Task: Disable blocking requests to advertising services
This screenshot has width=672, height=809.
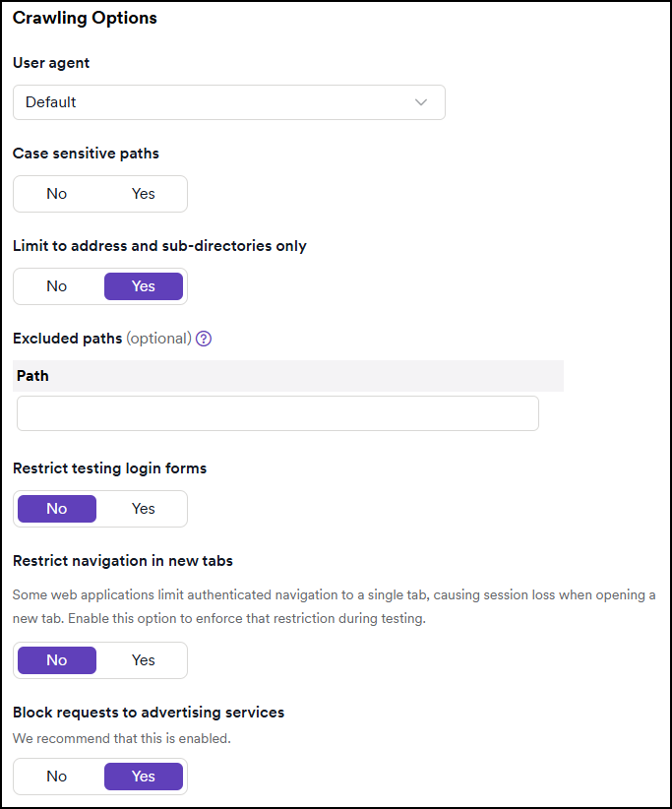Action: tap(56, 777)
